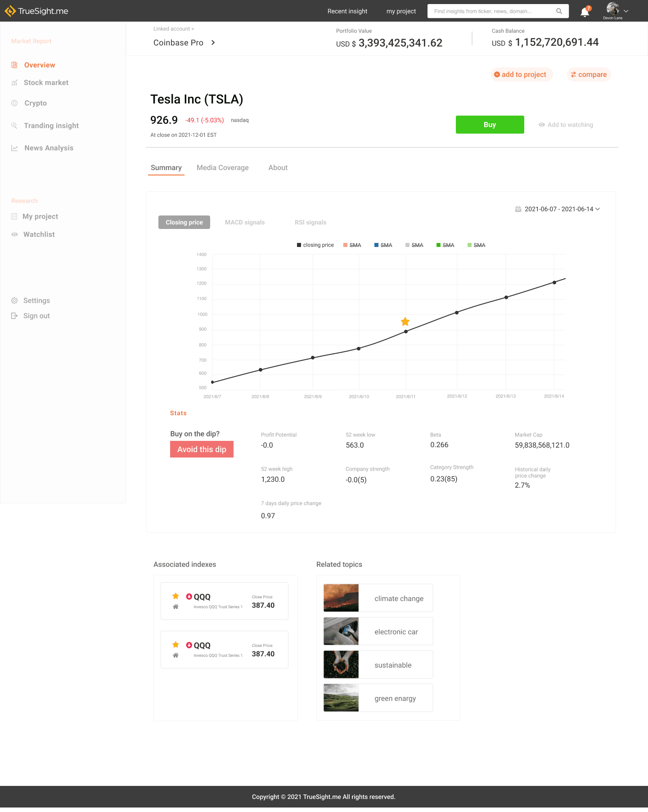Click the 2021/6/8 data point on chart
648x812 pixels.
(x=261, y=370)
